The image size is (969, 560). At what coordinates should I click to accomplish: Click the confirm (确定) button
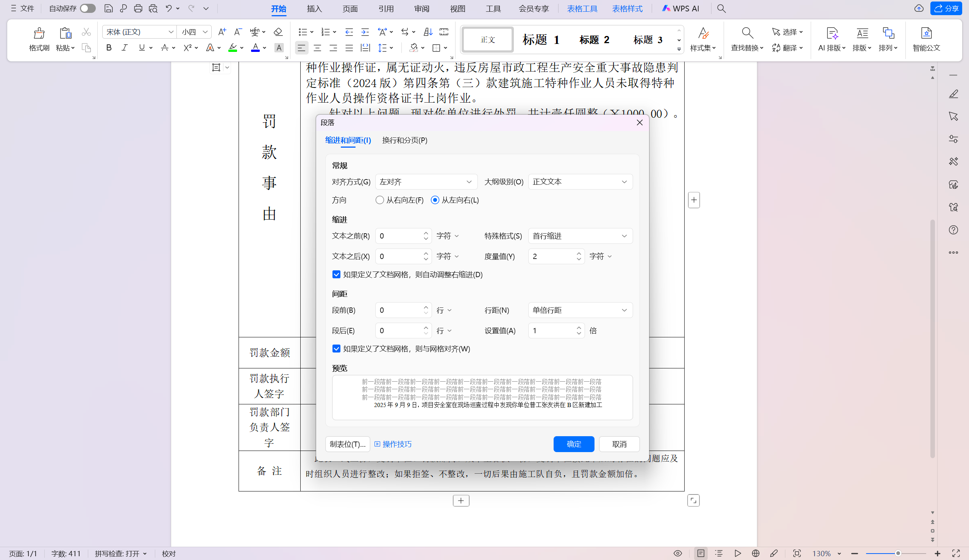574,444
